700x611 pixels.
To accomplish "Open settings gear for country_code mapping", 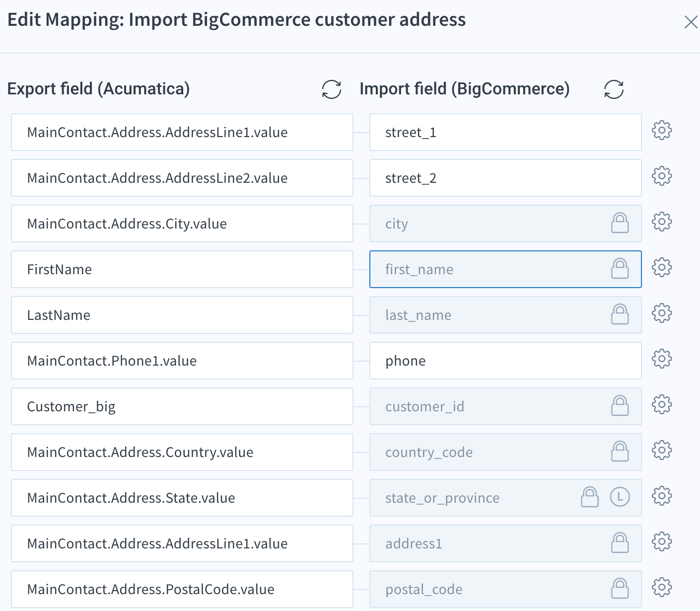I will (662, 451).
